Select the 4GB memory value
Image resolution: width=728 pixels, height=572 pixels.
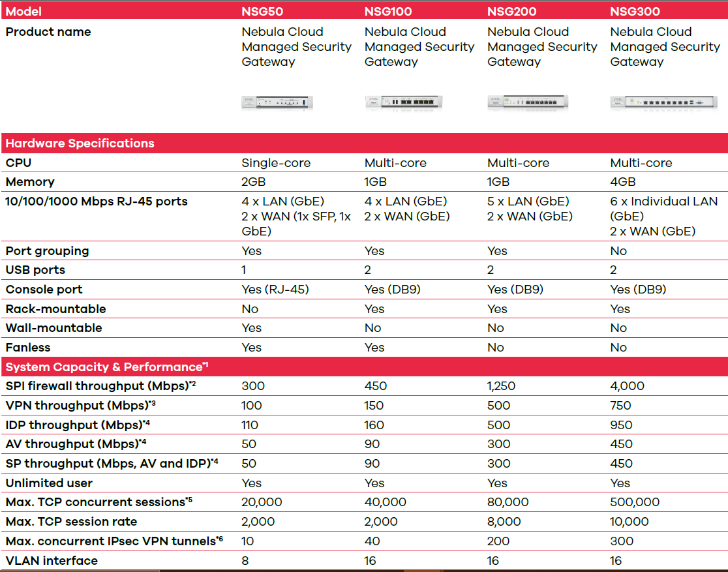(622, 182)
